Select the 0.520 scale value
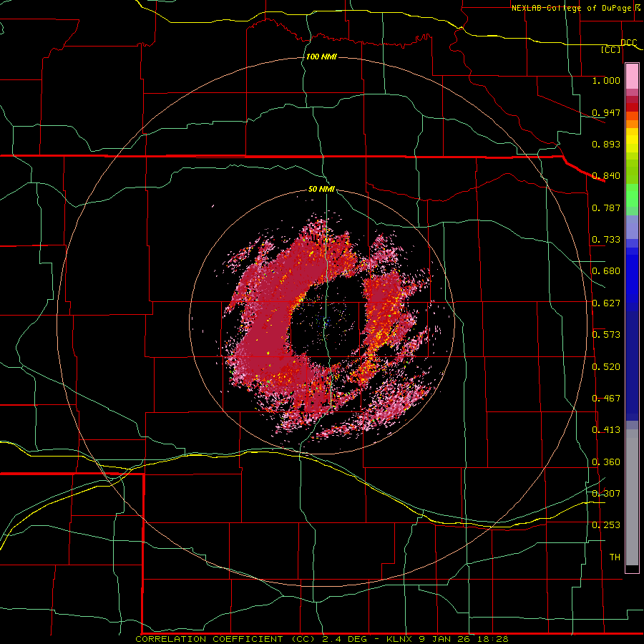Image resolution: width=644 pixels, height=644 pixels. click(606, 367)
